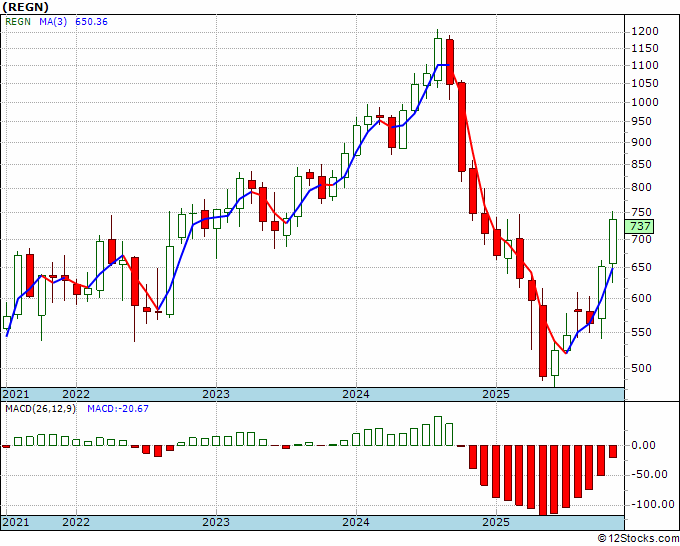Viewport: 680px width, 546px height.
Task: Click the 1150 price axis label
Action: point(645,48)
